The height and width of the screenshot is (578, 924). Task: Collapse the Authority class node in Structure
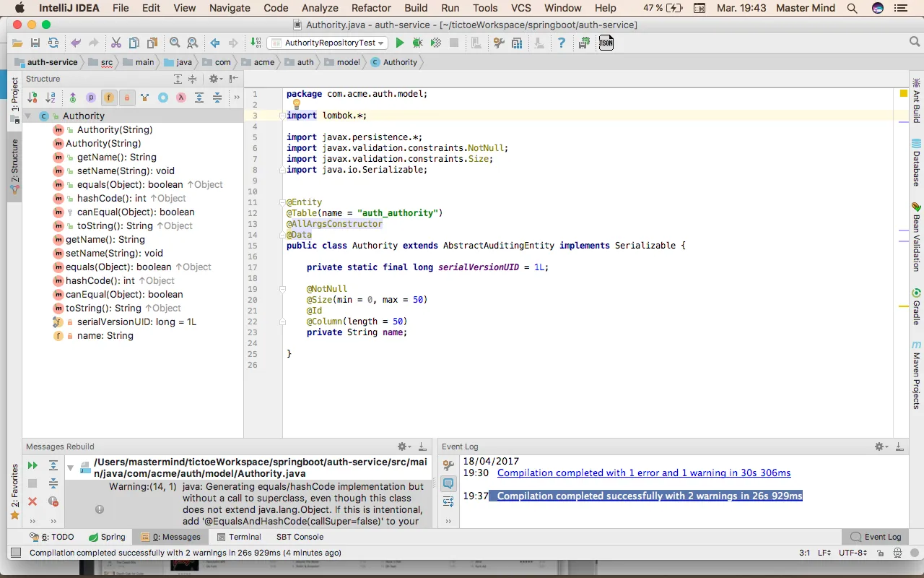coord(28,116)
